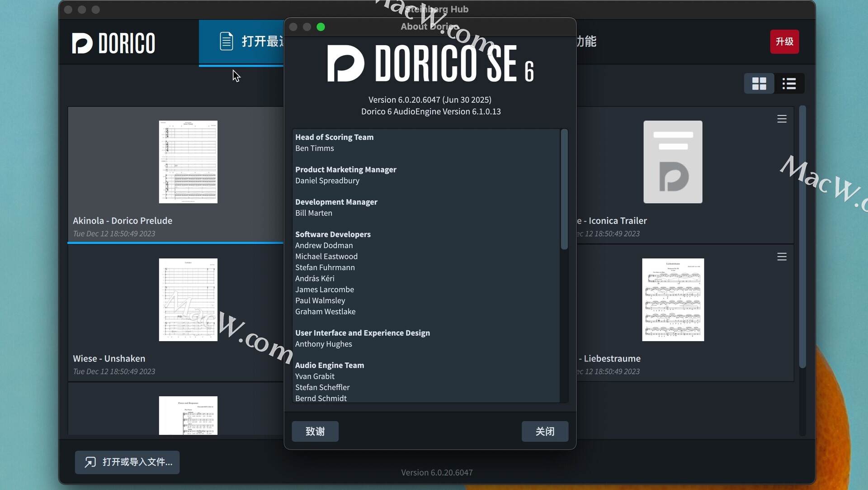Image resolution: width=868 pixels, height=490 pixels.
Task: Click the name Anthony Hughes
Action: [x=324, y=344]
